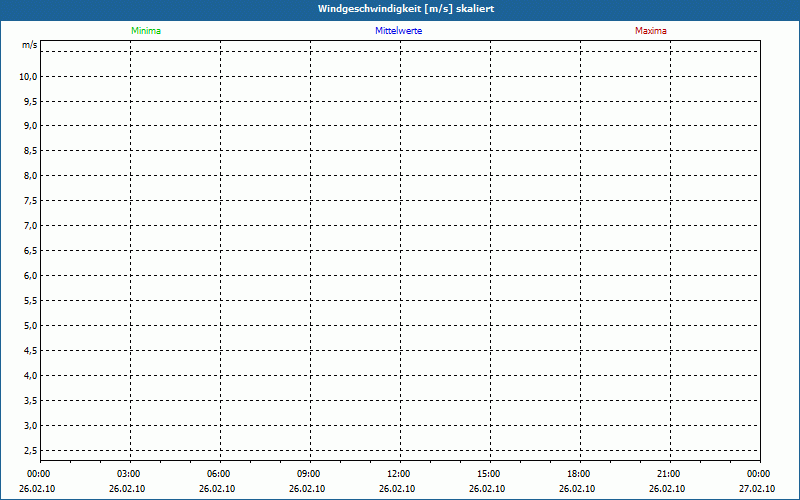Click the 3,0 y-axis value
Viewport: 800px width, 500px height.
pyautogui.click(x=31, y=426)
